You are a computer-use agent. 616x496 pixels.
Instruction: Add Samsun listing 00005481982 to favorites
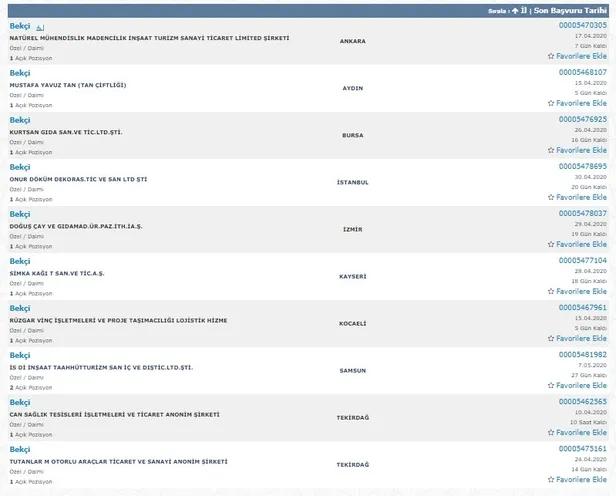(577, 386)
